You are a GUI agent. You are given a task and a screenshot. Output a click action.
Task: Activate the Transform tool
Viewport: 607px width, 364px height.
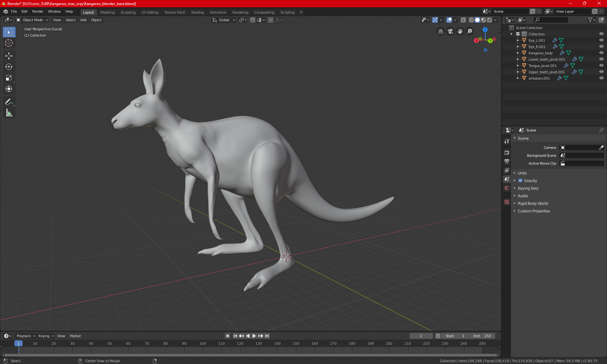[x=9, y=89]
